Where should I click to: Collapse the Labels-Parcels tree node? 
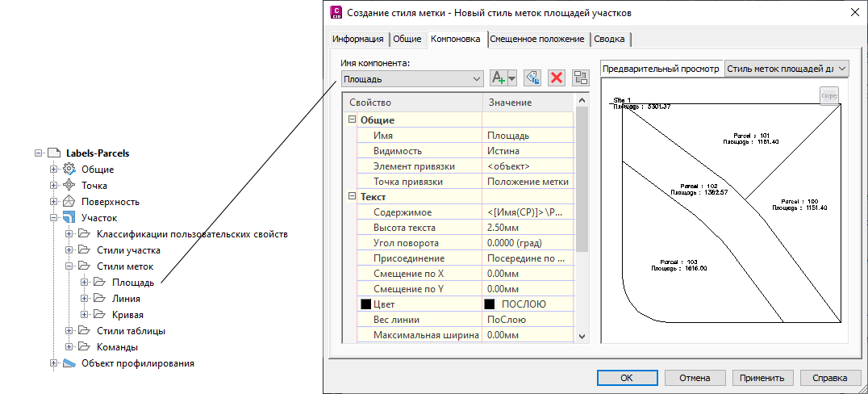click(38, 153)
